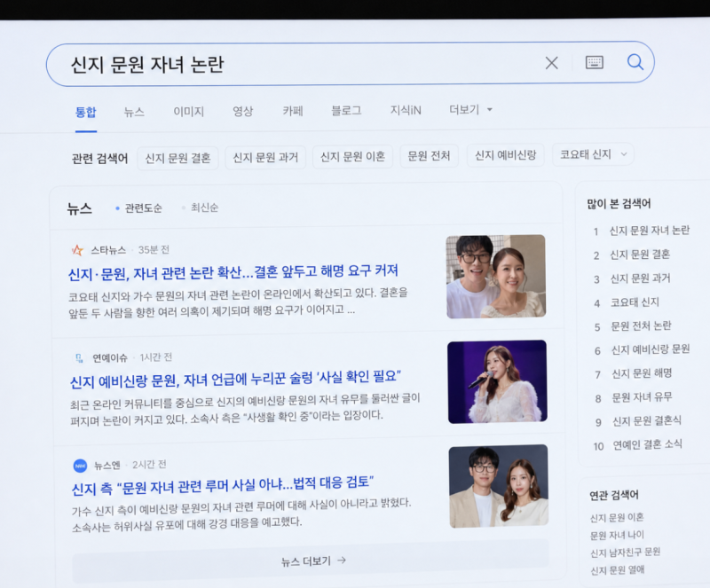Click related keyword 신지 문원 과거 chip
710x588 pixels.
tap(265, 157)
